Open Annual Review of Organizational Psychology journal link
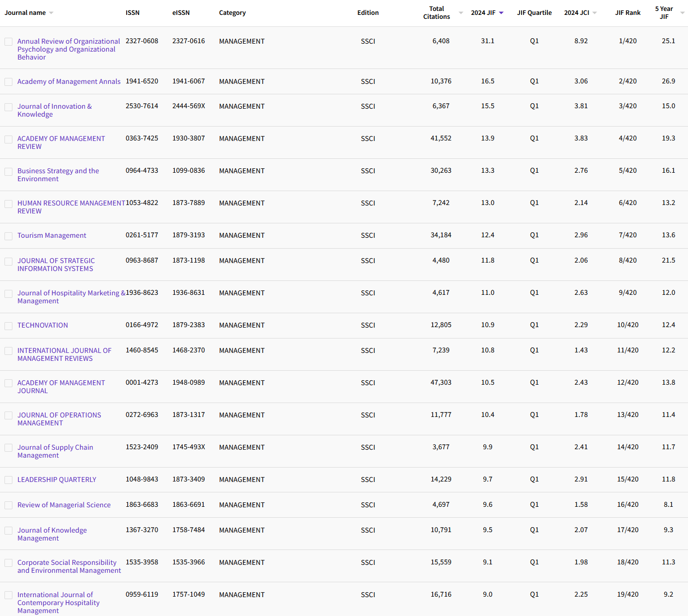This screenshot has height=616, width=688. pyautogui.click(x=69, y=49)
